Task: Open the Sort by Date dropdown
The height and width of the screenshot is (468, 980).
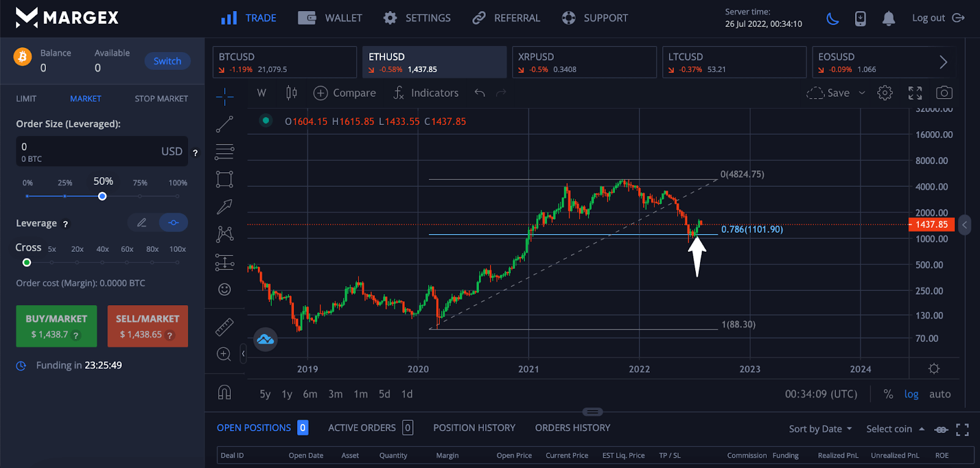Action: click(x=820, y=429)
